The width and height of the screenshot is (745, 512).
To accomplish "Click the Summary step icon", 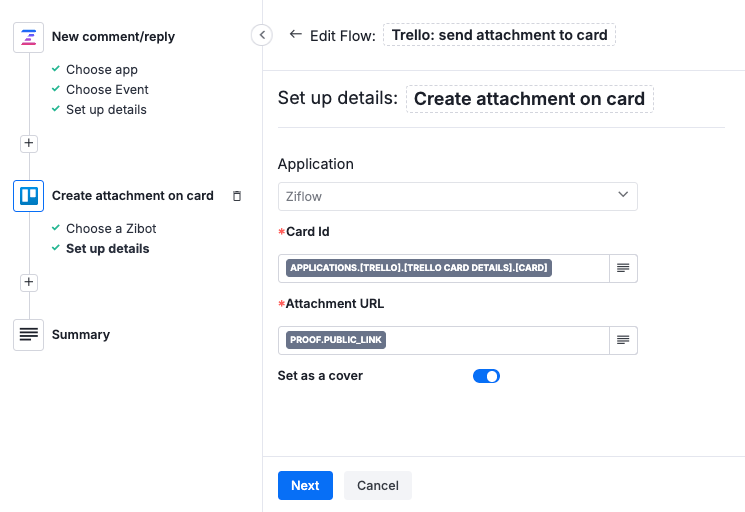I will tap(29, 335).
